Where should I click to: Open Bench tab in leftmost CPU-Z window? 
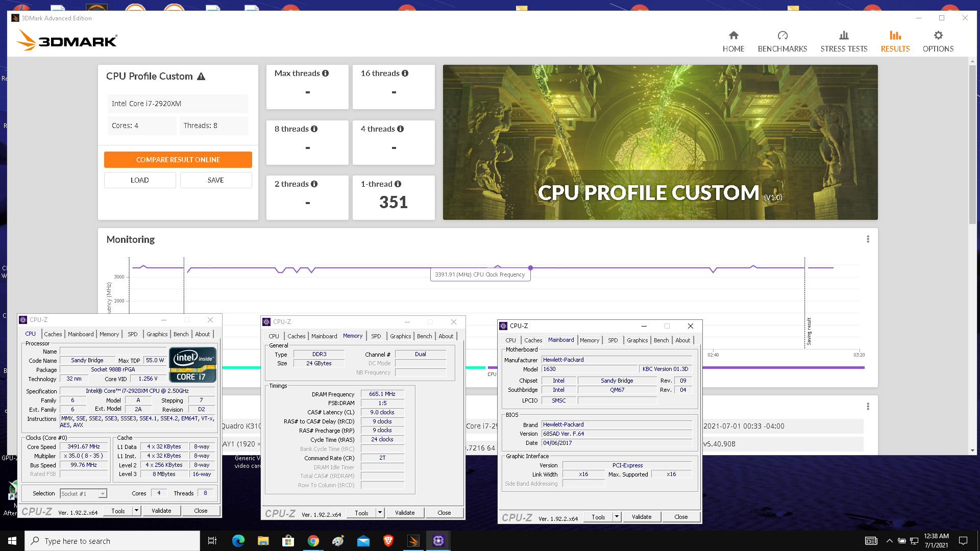point(181,334)
